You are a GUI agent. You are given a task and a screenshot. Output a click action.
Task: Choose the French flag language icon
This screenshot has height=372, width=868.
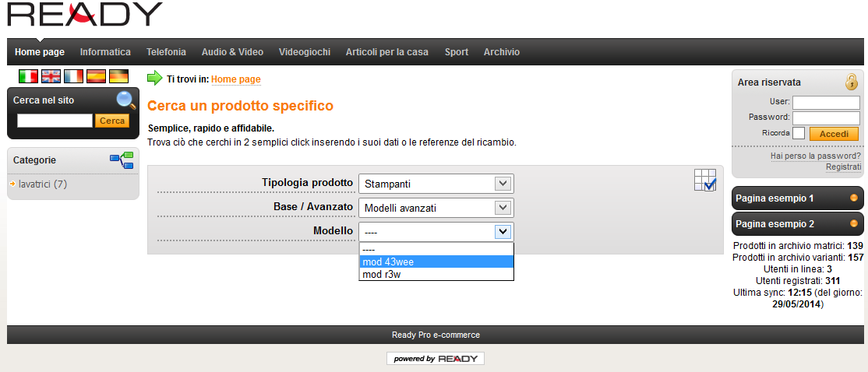(73, 76)
